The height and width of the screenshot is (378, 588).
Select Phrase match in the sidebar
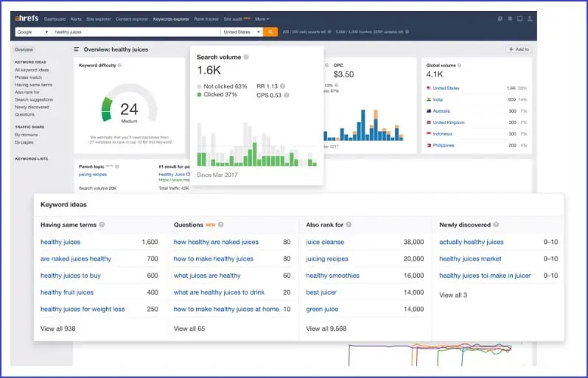point(27,77)
